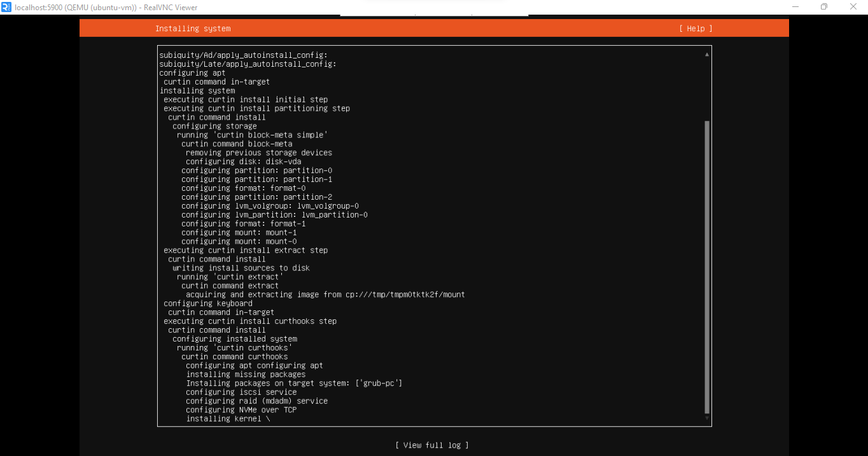The height and width of the screenshot is (456, 868).
Task: Click the lowercase 'installing system' log line
Action: coord(197,91)
